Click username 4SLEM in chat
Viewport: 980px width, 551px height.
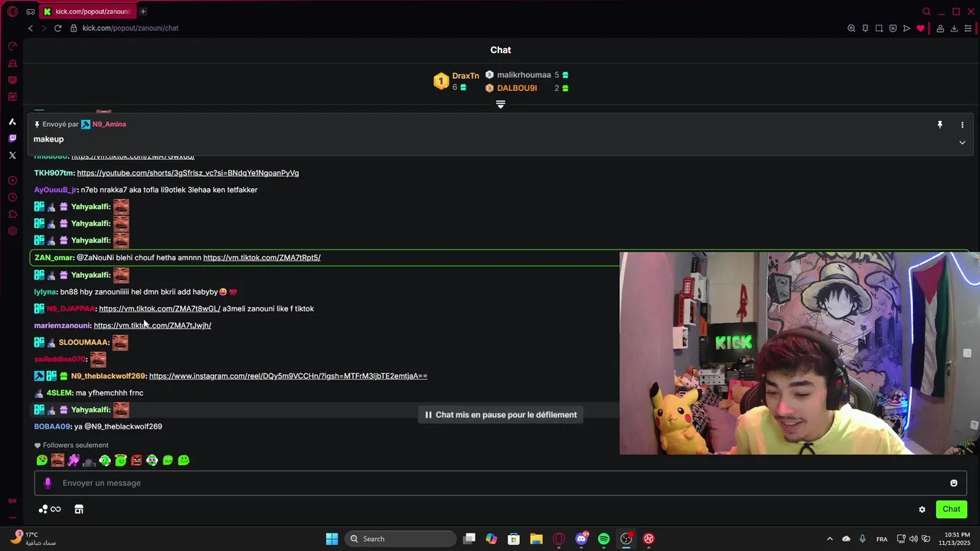(x=59, y=393)
